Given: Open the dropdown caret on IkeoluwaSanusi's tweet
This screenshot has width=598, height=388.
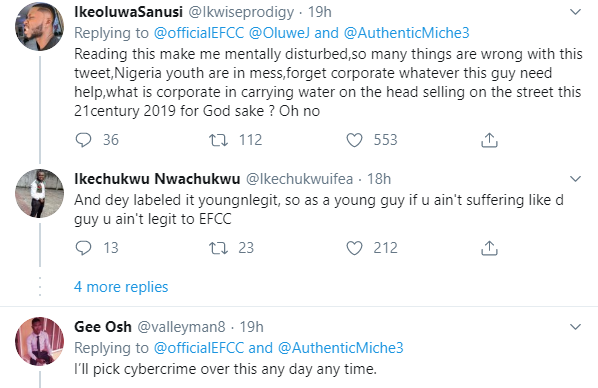Looking at the screenshot, I should (x=575, y=12).
